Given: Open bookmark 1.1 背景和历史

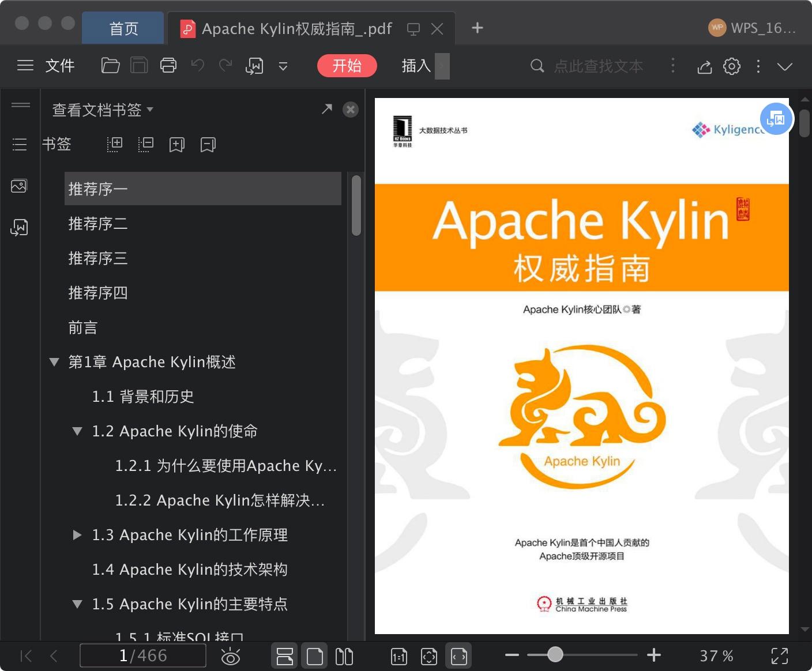Looking at the screenshot, I should [143, 397].
